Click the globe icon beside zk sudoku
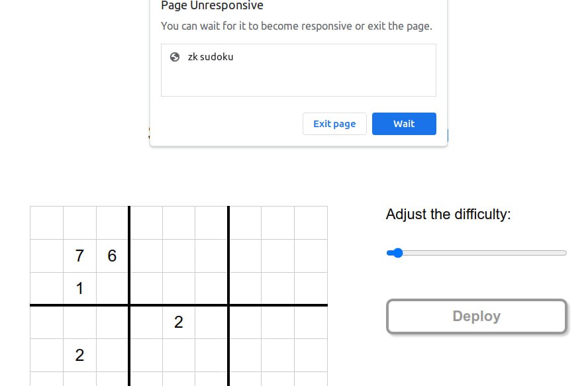The width and height of the screenshot is (588, 386). tap(175, 57)
